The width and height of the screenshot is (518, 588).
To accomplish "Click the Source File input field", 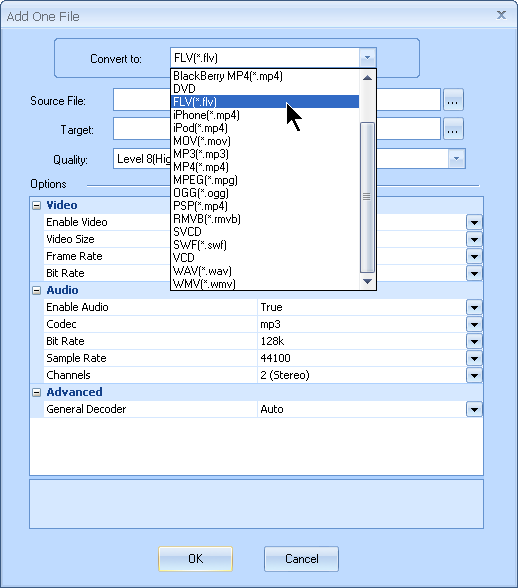I will [x=277, y=100].
